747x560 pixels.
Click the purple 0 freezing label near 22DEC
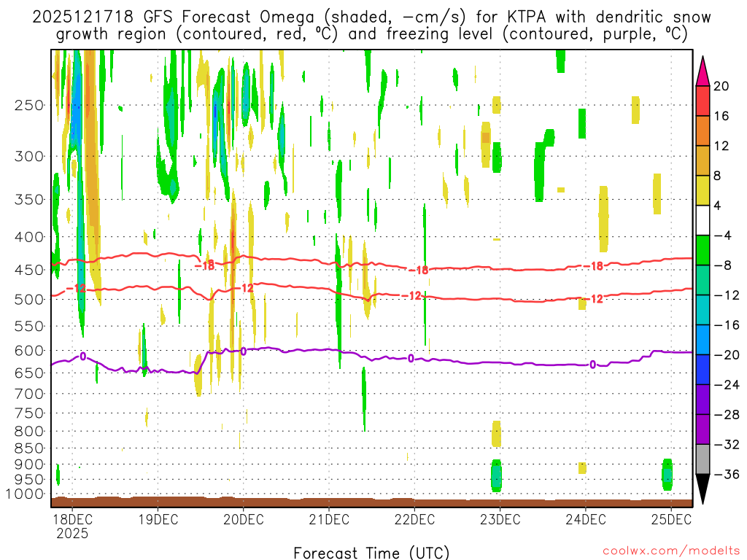tap(411, 359)
